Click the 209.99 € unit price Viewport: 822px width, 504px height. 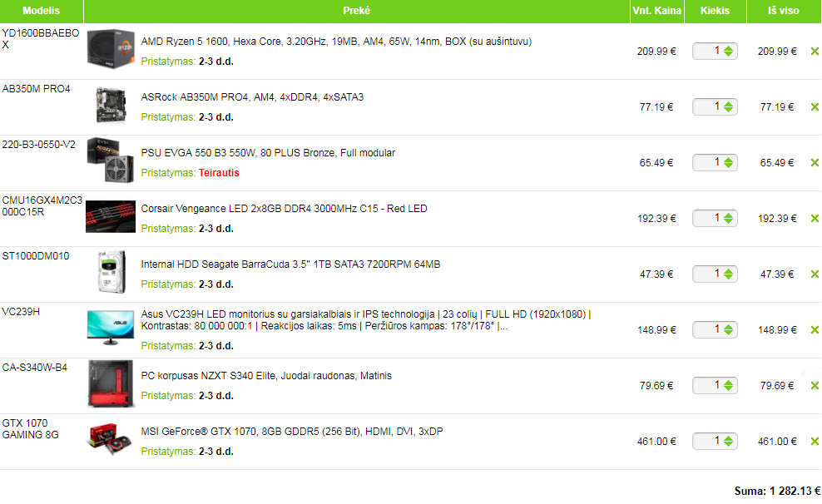click(657, 52)
